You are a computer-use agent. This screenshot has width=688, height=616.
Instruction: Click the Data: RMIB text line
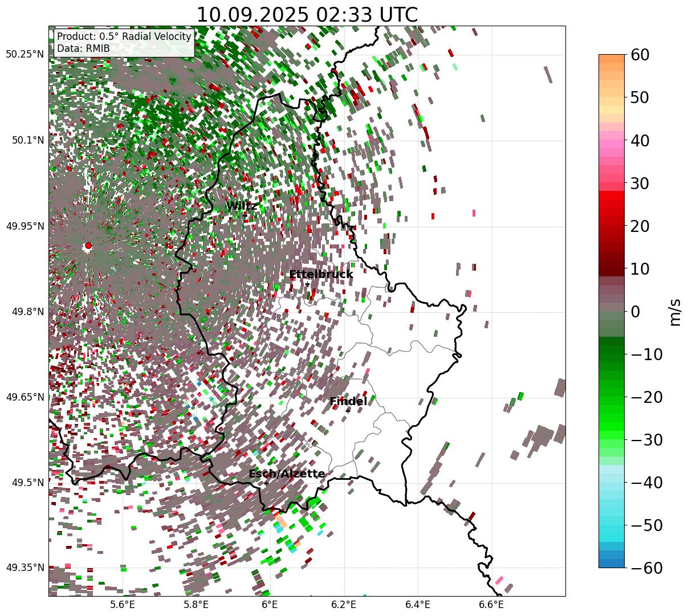click(83, 49)
